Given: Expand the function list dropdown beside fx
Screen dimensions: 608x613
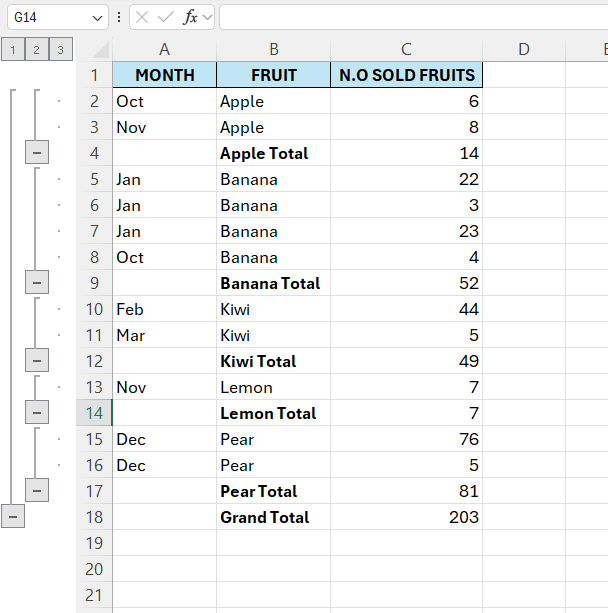Looking at the screenshot, I should 207,18.
